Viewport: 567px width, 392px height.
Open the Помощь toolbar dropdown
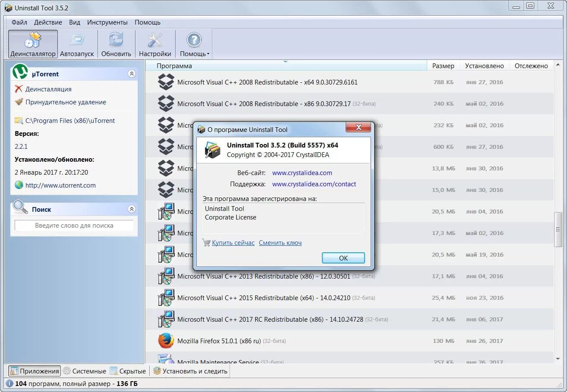point(194,44)
